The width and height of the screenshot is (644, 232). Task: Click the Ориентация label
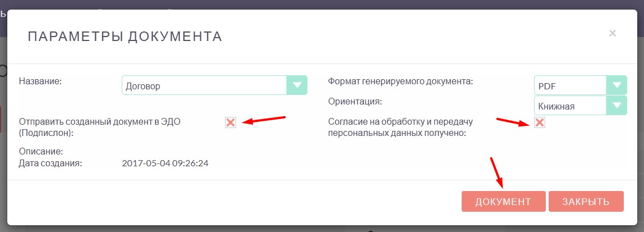coord(355,102)
